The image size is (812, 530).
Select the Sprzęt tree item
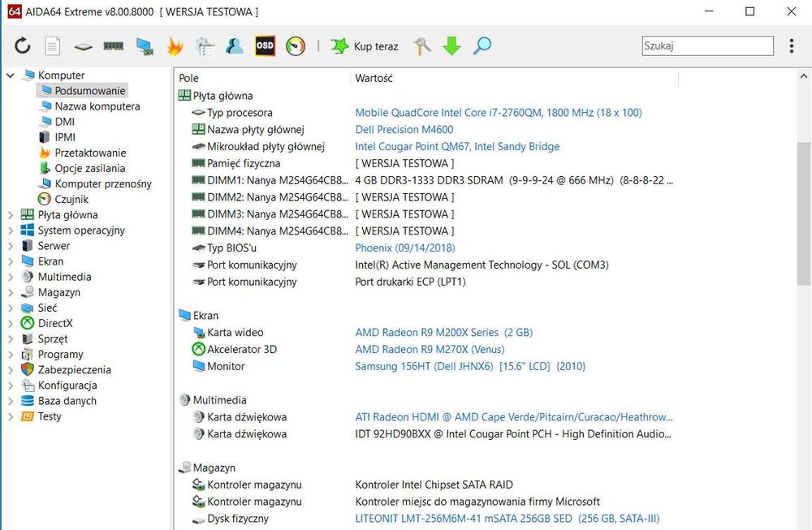[x=52, y=339]
